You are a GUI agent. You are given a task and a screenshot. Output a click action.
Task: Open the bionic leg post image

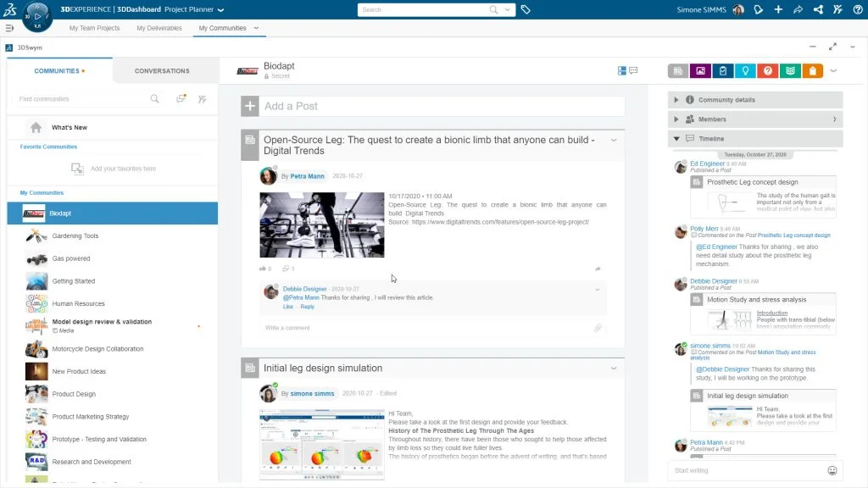[321, 225]
